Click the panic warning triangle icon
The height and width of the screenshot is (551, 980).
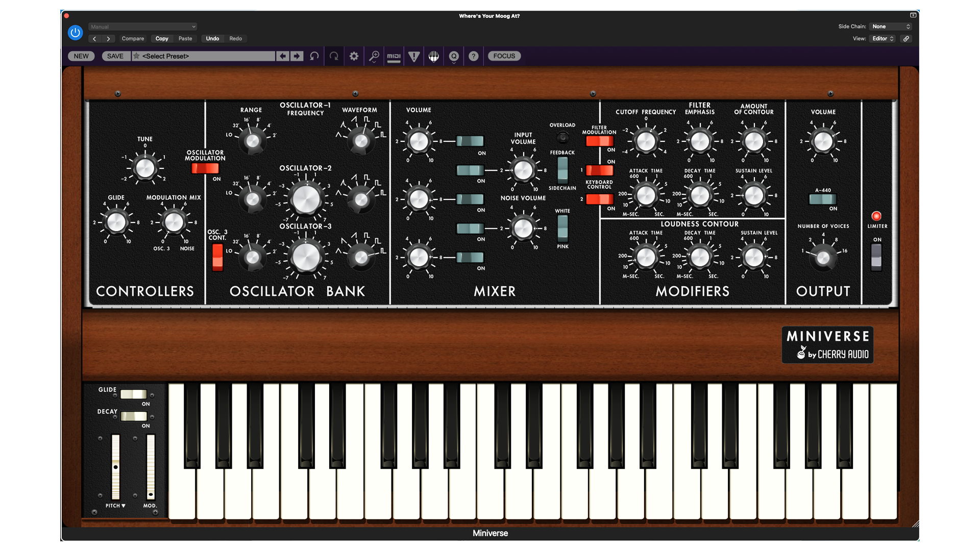pos(414,56)
